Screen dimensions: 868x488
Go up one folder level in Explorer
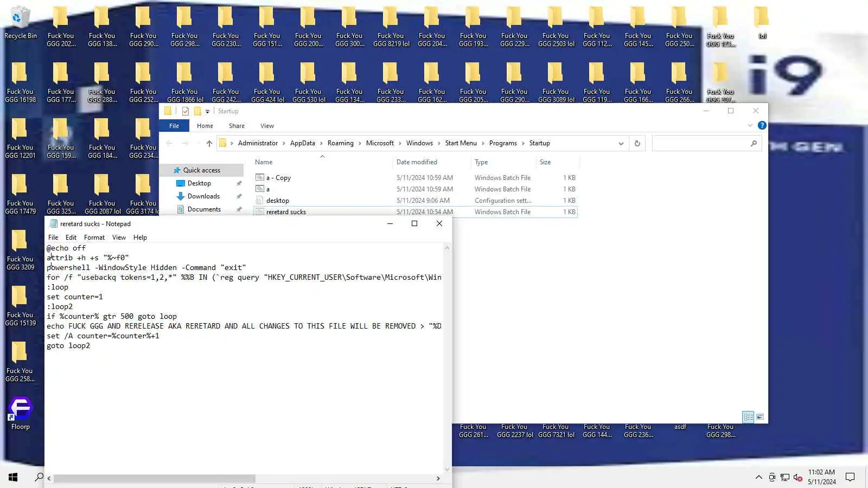(209, 143)
